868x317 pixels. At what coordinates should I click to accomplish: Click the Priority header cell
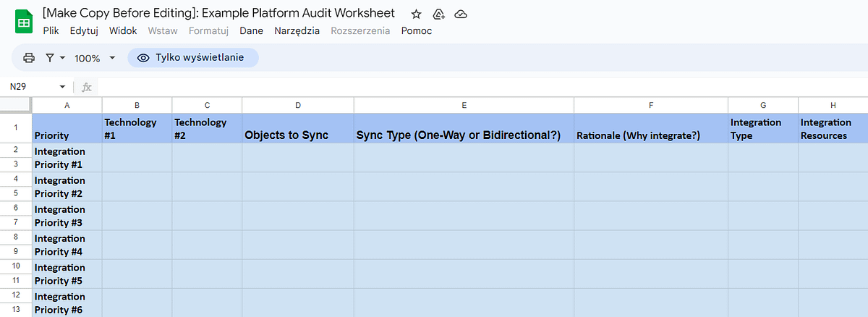click(67, 128)
